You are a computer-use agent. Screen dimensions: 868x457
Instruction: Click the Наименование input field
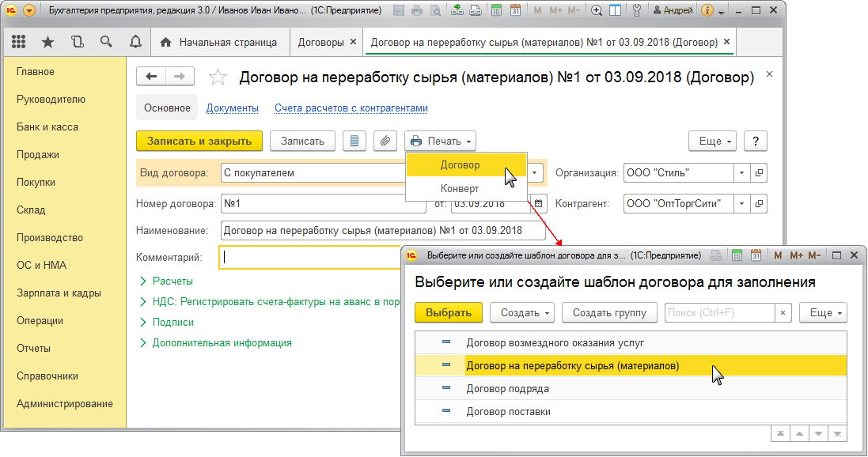tap(382, 231)
